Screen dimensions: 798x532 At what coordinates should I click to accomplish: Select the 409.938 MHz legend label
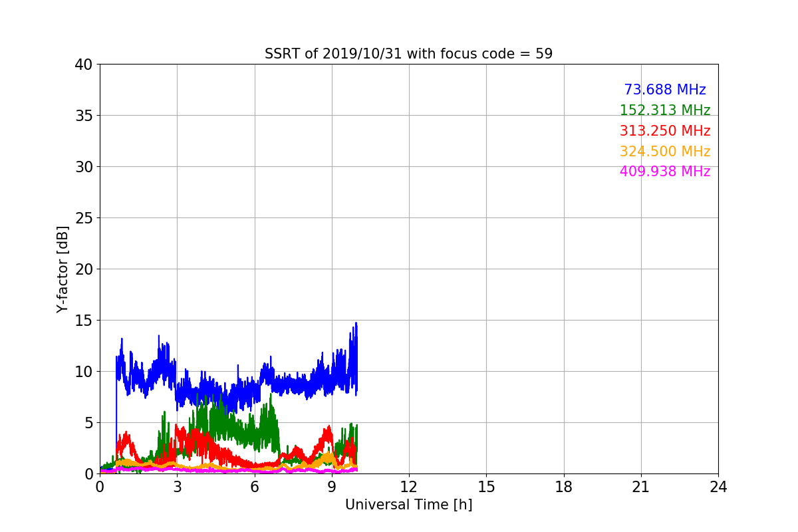(665, 172)
